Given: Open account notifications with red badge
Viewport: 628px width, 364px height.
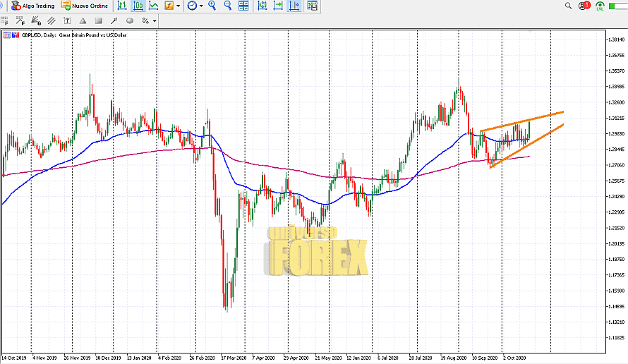Looking at the screenshot, I should pos(584,6).
